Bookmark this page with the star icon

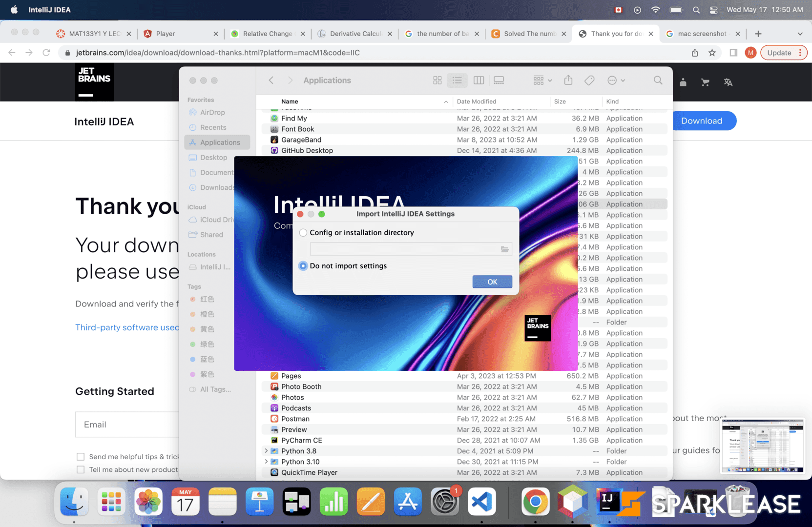click(712, 53)
